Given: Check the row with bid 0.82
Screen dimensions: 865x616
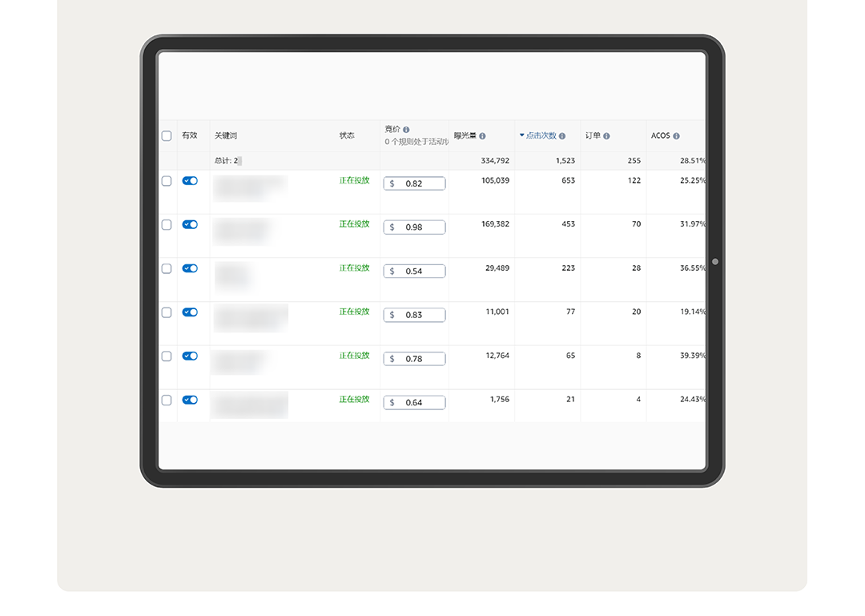Looking at the screenshot, I should [x=167, y=181].
